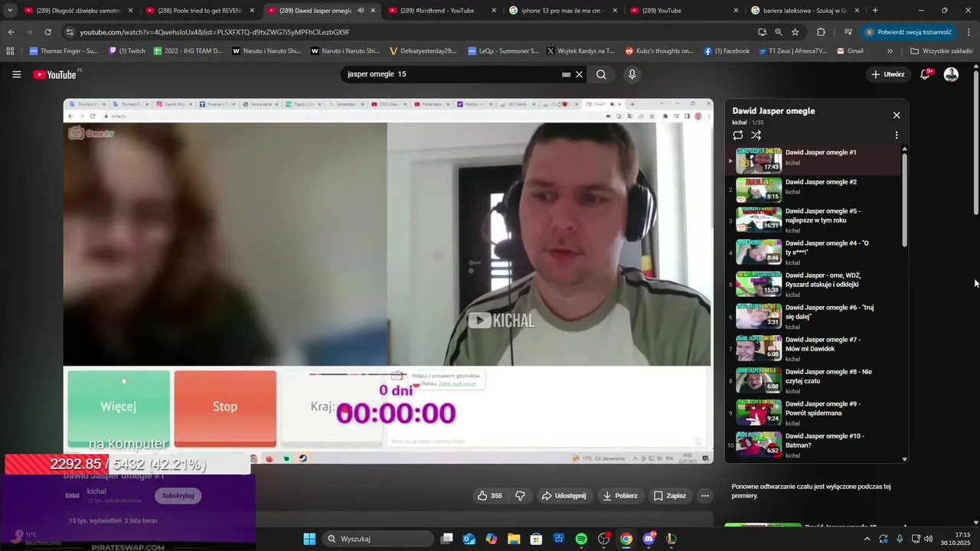
Task: Open media controls music-note icon
Action: tap(848, 32)
